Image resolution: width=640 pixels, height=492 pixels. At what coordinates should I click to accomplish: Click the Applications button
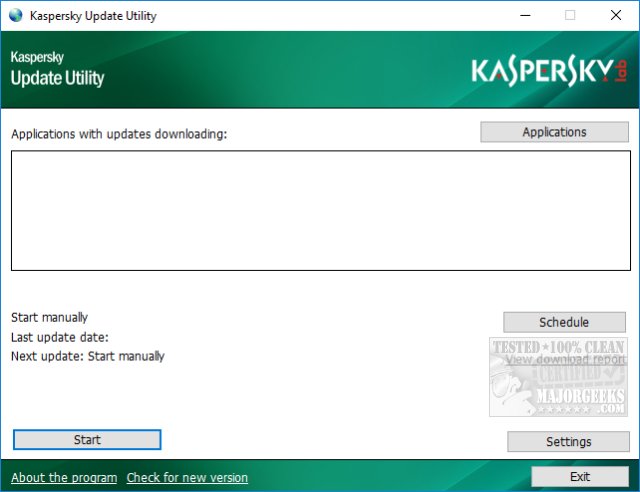[554, 132]
